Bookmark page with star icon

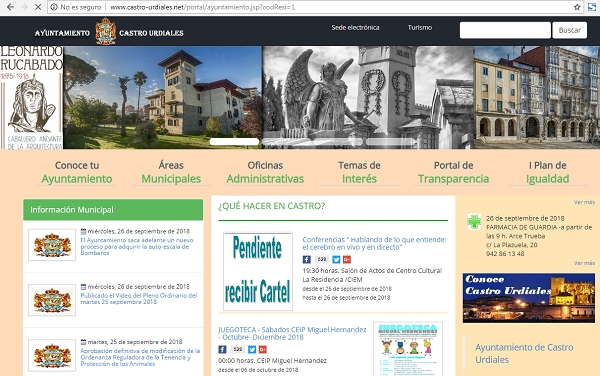coord(577,7)
